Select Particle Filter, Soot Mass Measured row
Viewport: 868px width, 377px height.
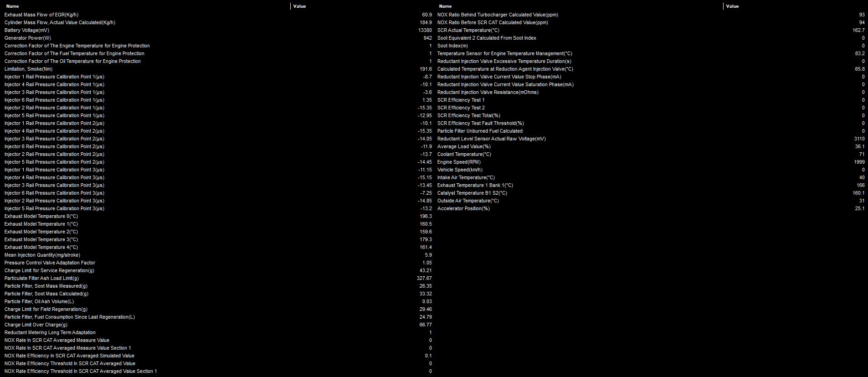pyautogui.click(x=218, y=286)
